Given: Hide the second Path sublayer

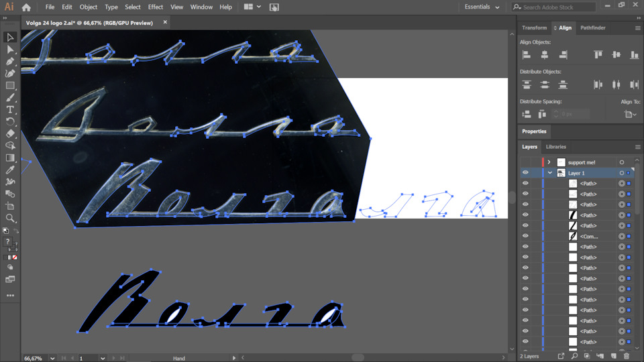Looking at the screenshot, I should [525, 194].
